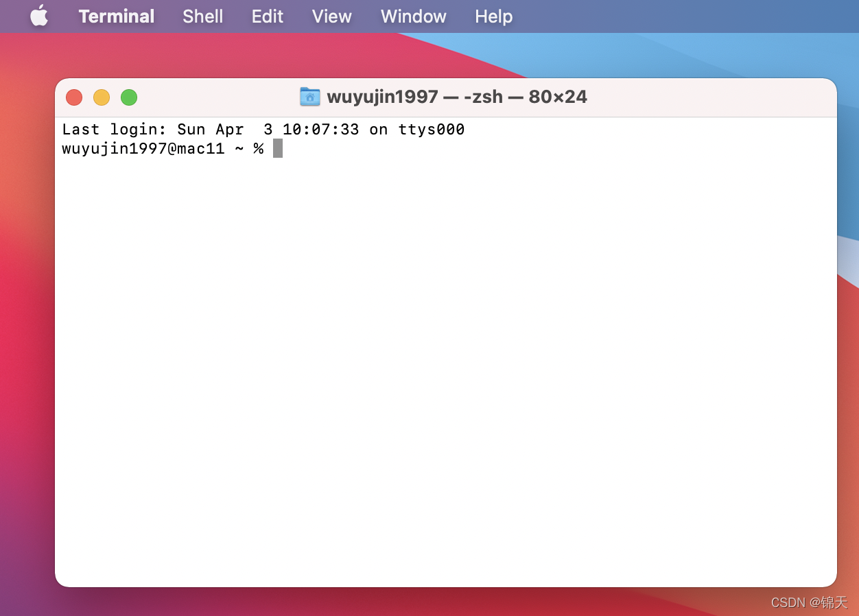Open the Apple menu
The width and height of the screenshot is (859, 616).
click(39, 16)
